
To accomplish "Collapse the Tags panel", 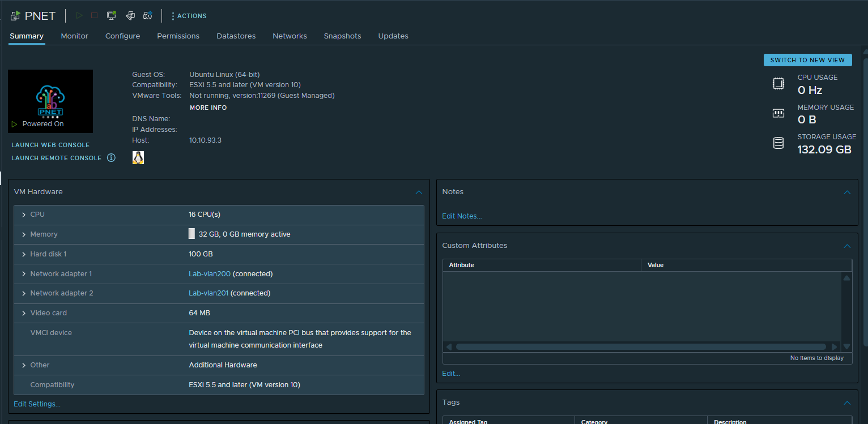I will point(847,403).
